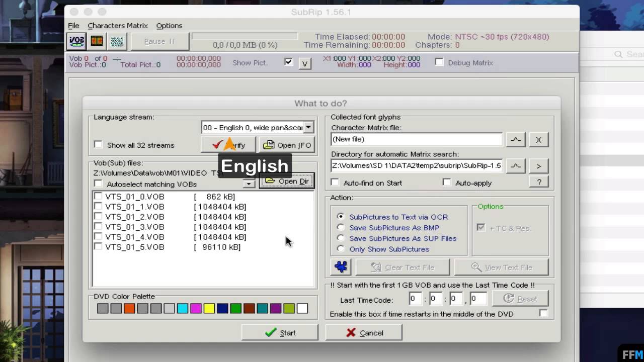The height and width of the screenshot is (362, 644).
Task: Click the subtitle text window toolbar icon
Action: (117, 41)
